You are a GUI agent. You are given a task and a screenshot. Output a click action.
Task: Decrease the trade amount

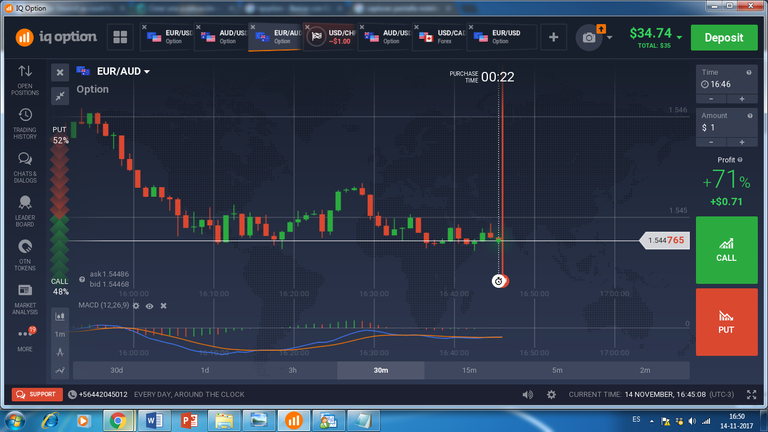pyautogui.click(x=711, y=142)
